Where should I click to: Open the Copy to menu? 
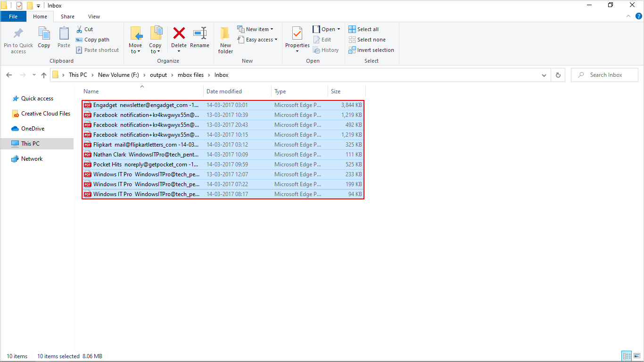[156, 40]
